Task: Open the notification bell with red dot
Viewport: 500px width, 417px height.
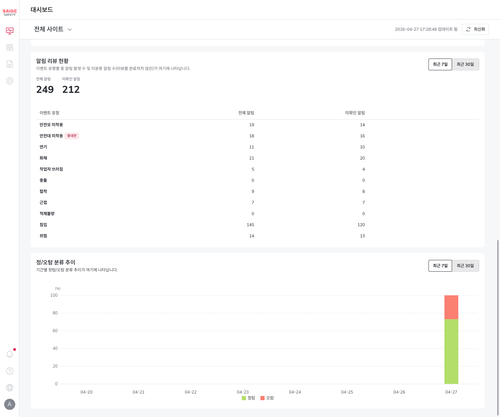Action: [10, 354]
